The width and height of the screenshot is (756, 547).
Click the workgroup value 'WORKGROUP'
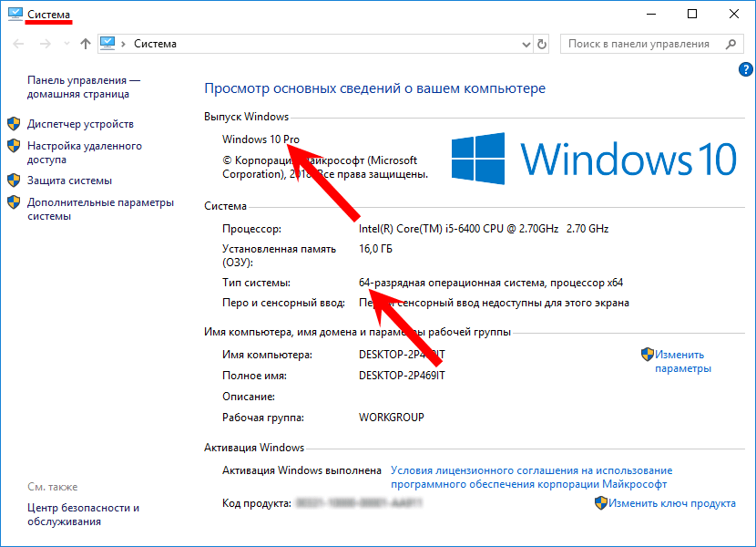pyautogui.click(x=392, y=418)
